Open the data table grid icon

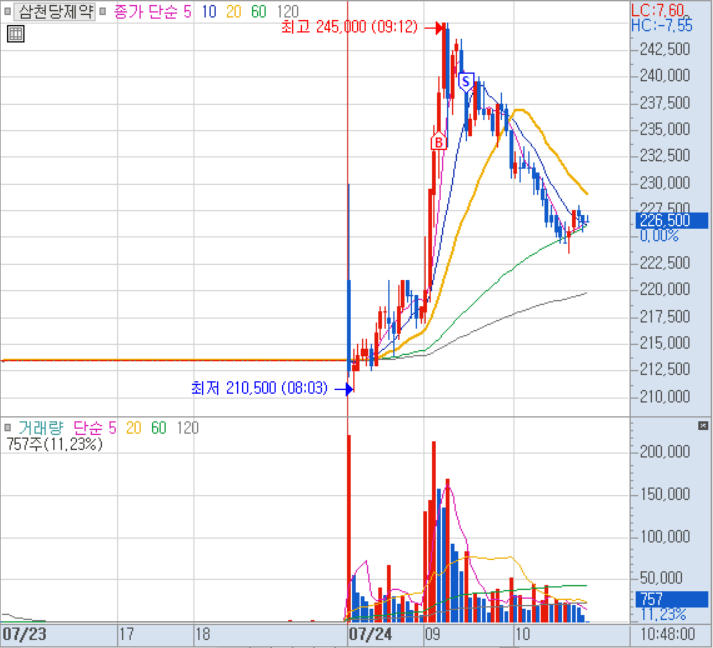[x=14, y=34]
